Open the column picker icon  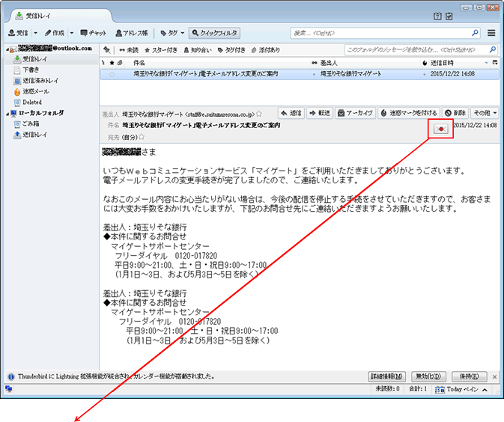coord(495,62)
